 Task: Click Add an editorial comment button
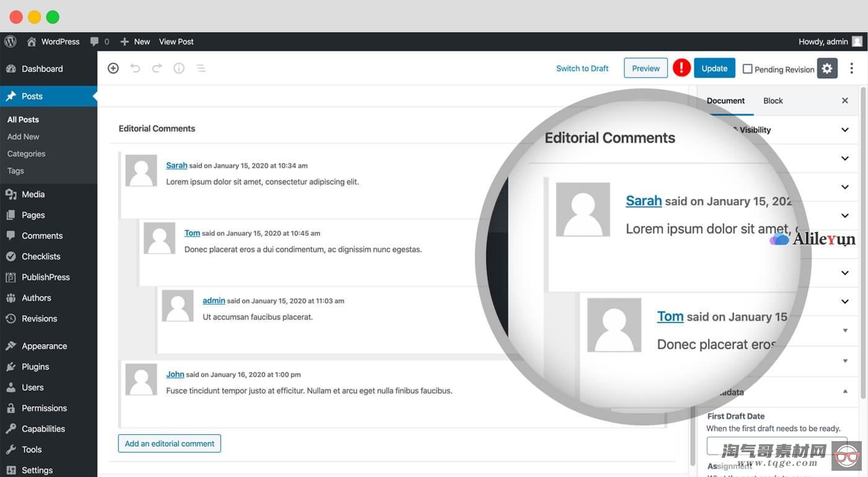tap(169, 444)
